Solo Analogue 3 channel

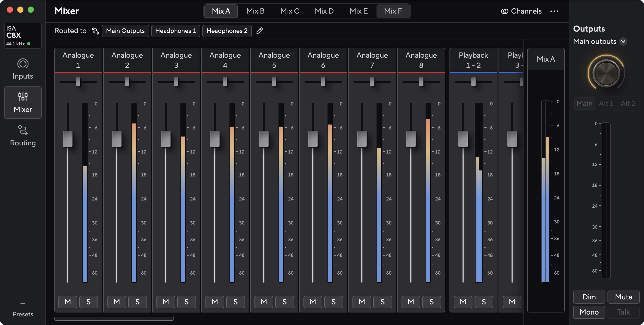pyautogui.click(x=187, y=302)
